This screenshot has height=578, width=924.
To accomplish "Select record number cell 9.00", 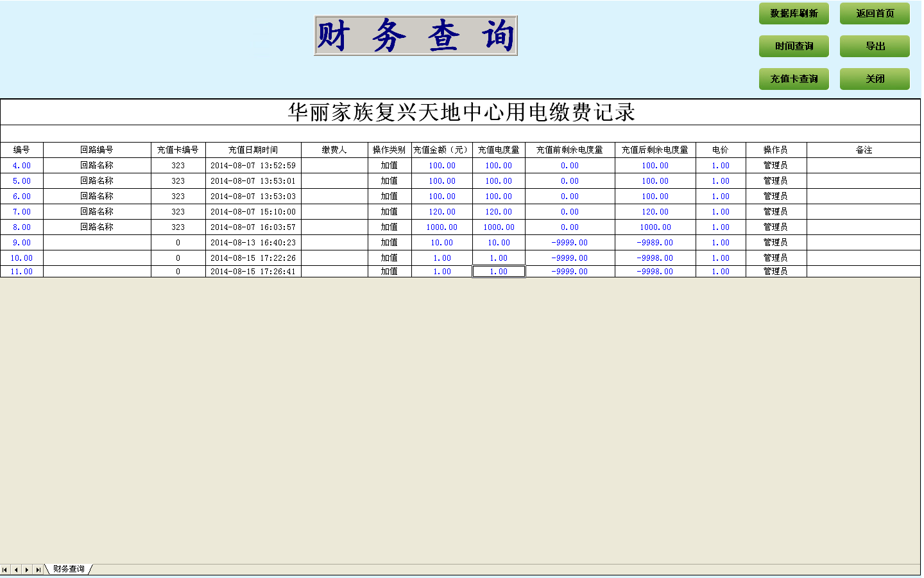I will 22,243.
